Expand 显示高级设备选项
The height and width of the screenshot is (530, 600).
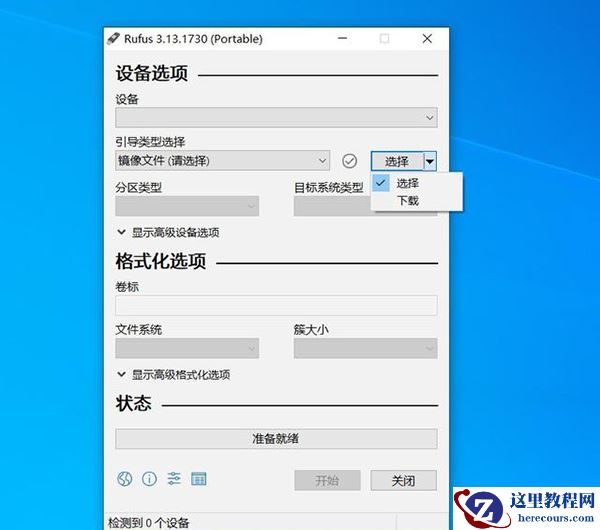168,232
